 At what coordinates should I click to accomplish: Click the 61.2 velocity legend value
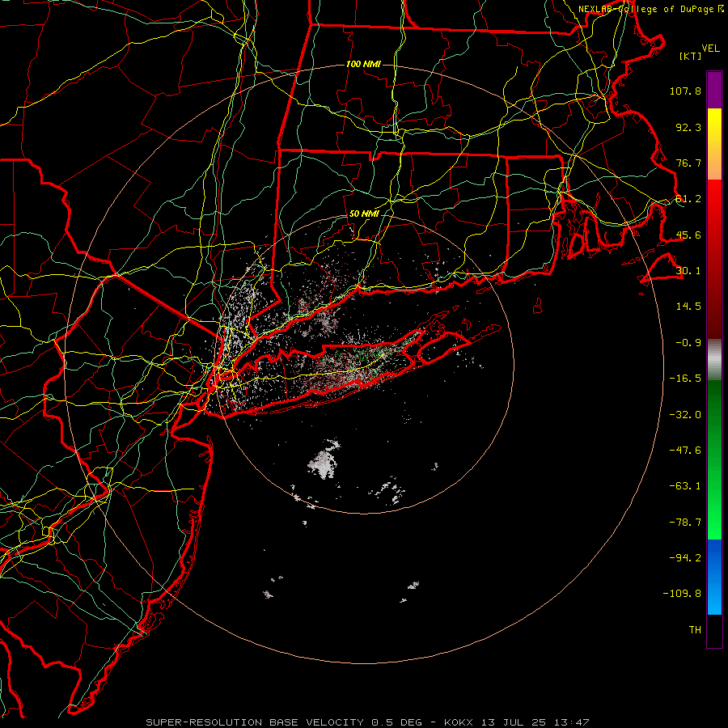pos(688,199)
